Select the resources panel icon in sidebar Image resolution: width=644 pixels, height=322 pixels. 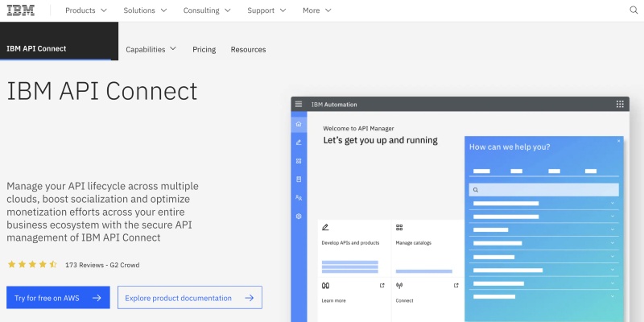299,179
